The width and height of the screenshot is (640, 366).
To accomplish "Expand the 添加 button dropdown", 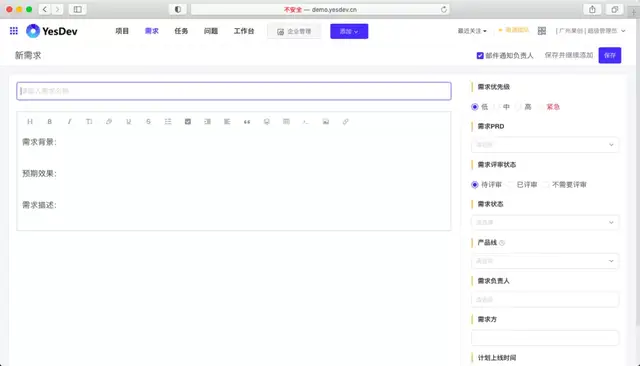I will pos(349,31).
